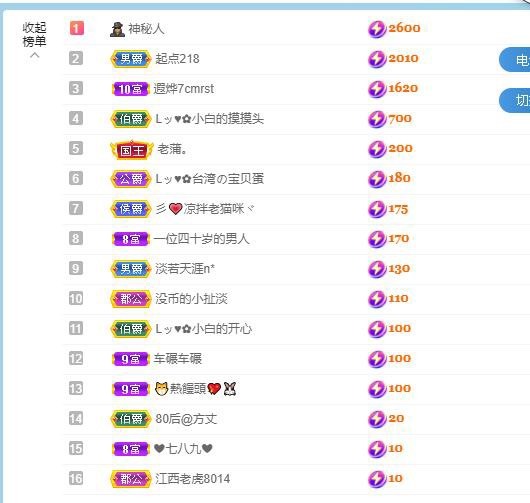Click 公爵 badge beside 台湾の宝贝蛋
The width and height of the screenshot is (530, 503).
pyautogui.click(x=131, y=179)
